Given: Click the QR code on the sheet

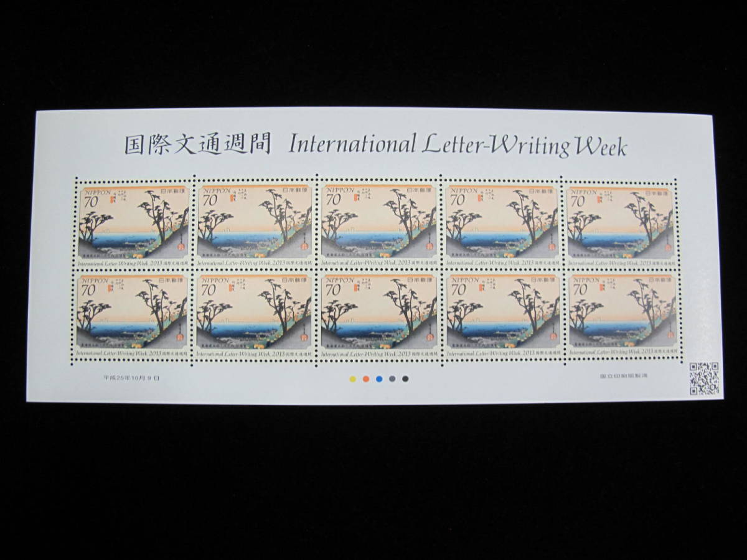Looking at the screenshot, I should click(705, 378).
